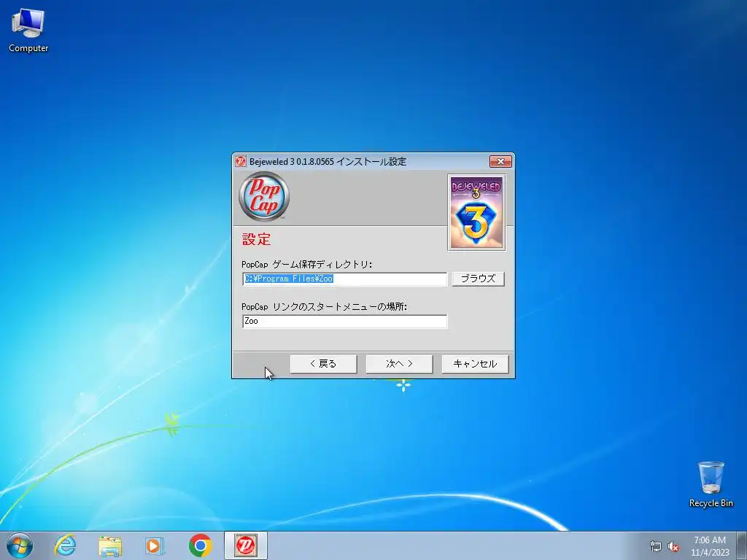This screenshot has width=747, height=560.
Task: Go to the next step with 次へ
Action: [399, 364]
